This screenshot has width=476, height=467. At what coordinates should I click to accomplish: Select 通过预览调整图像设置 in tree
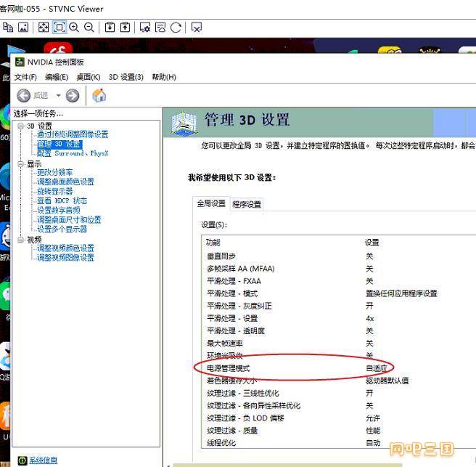[73, 134]
